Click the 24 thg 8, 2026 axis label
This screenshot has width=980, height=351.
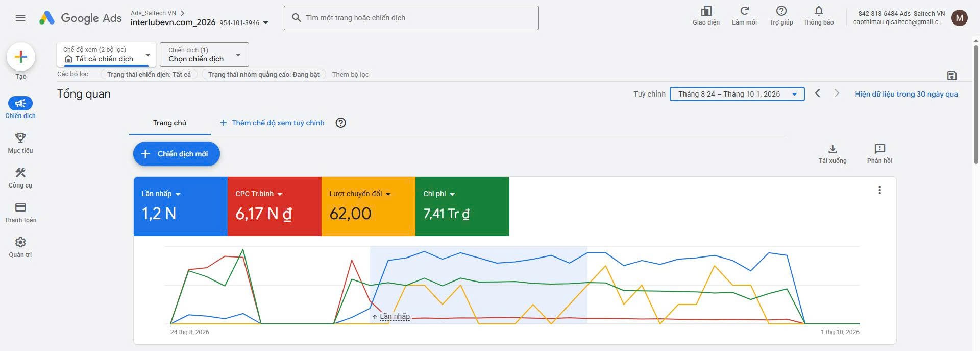(190, 332)
